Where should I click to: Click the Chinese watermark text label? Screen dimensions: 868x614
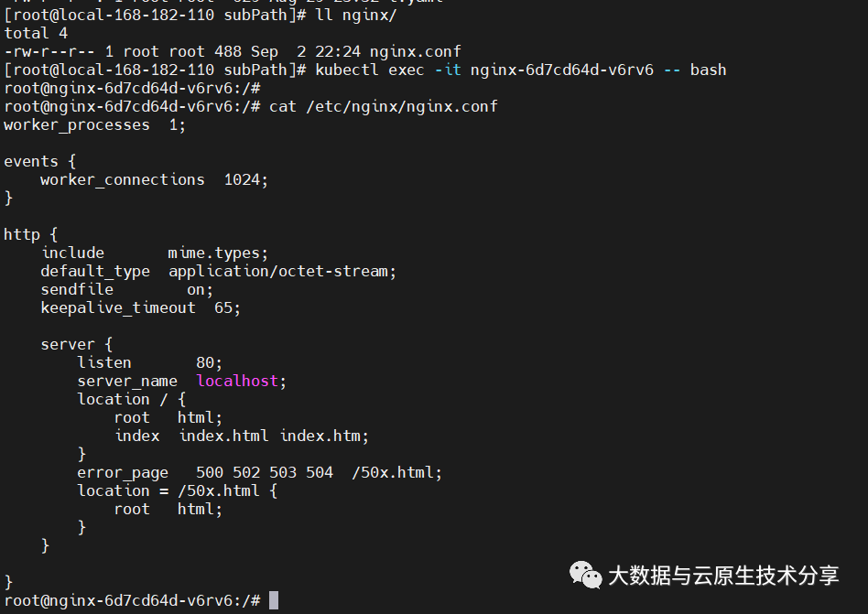point(723,576)
